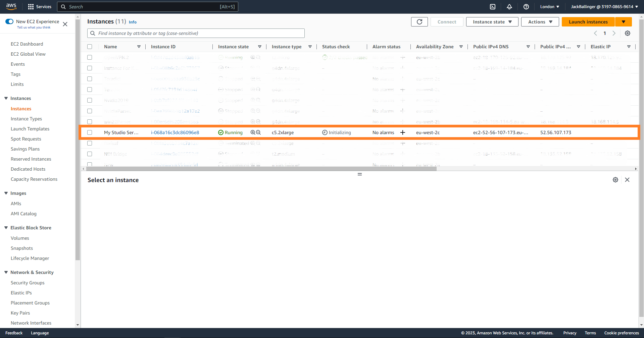Open notifications bell icon
The width and height of the screenshot is (644, 338).
(509, 7)
